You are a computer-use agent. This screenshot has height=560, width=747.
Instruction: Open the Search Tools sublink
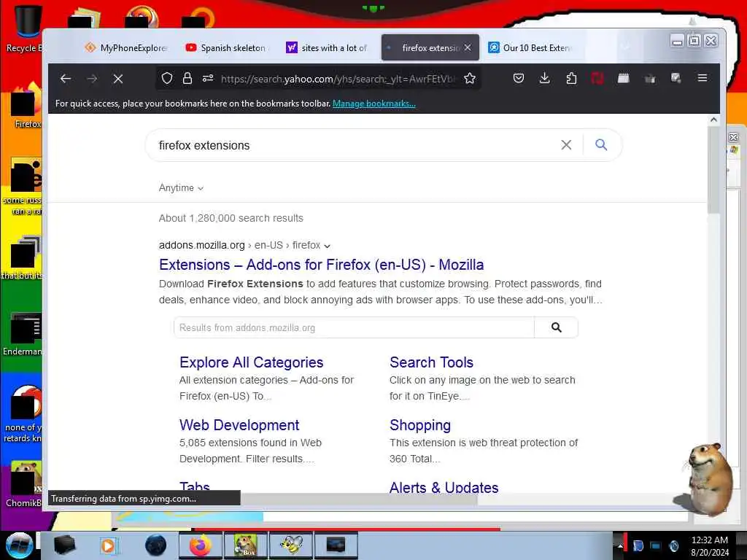click(432, 362)
